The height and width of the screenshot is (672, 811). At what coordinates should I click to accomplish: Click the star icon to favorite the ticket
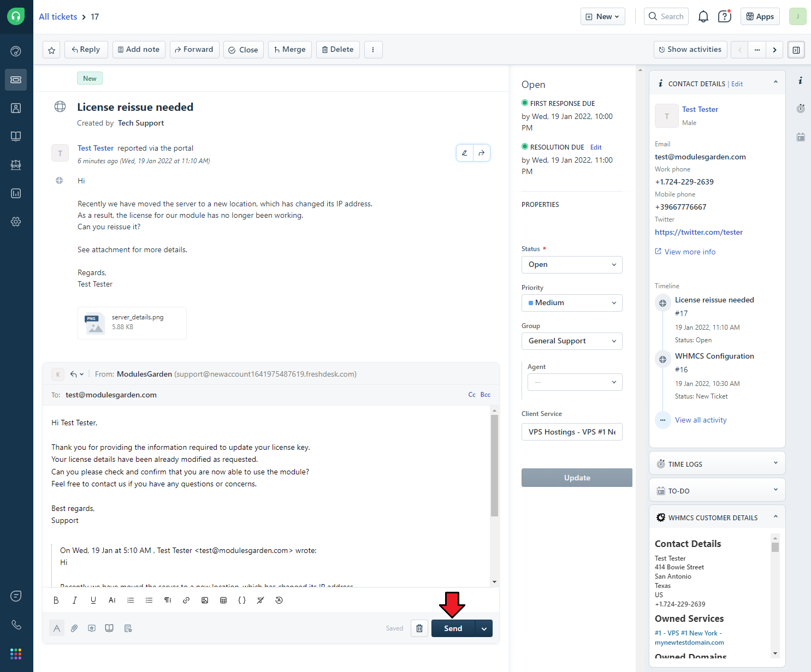point(51,50)
